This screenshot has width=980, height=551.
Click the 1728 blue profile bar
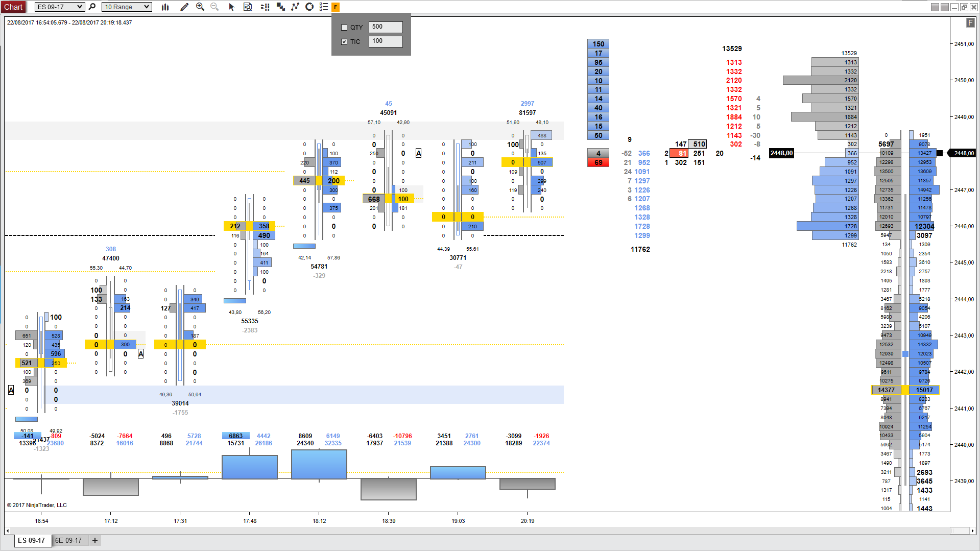click(828, 226)
